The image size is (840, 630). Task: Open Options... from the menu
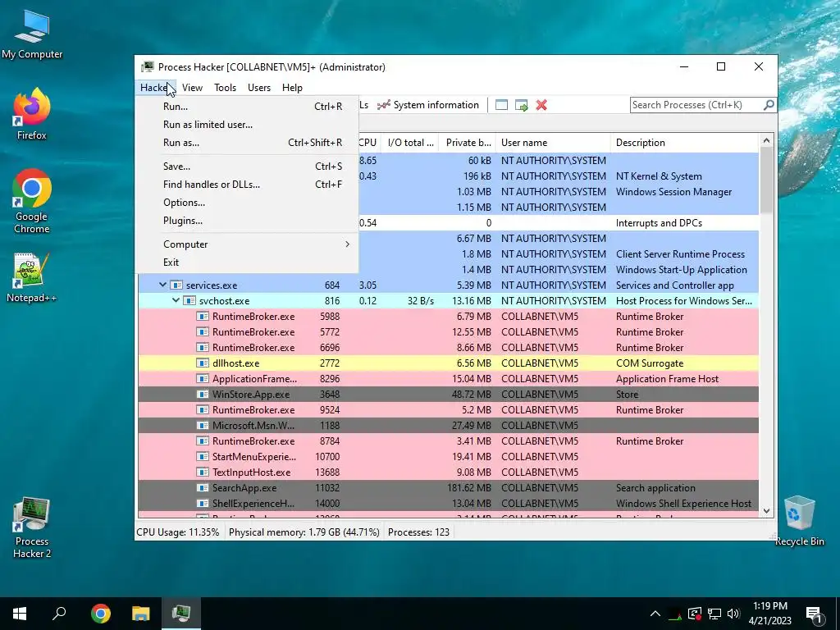pyautogui.click(x=247, y=203)
